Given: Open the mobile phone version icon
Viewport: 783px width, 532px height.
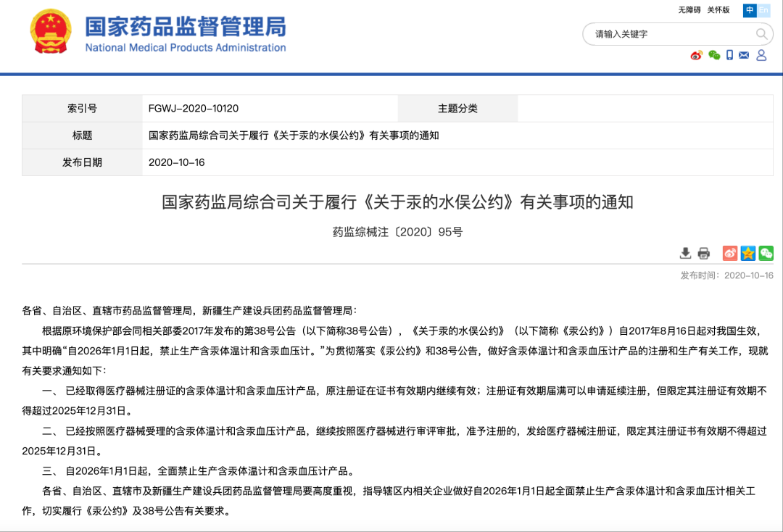Looking at the screenshot, I should coord(729,56).
